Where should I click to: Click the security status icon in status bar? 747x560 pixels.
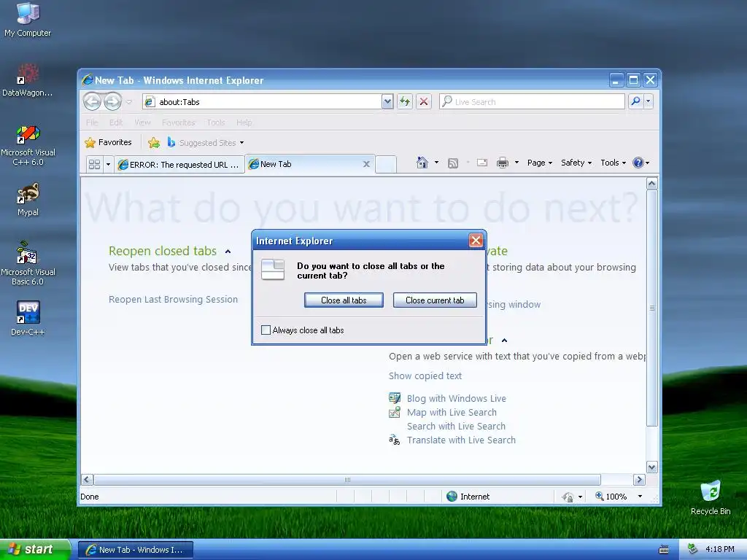pyautogui.click(x=568, y=497)
